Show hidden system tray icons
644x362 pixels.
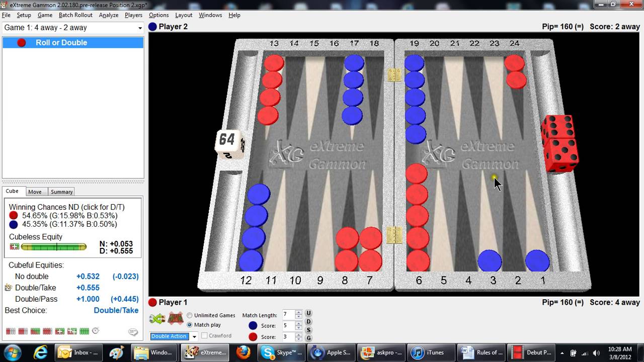[x=562, y=352]
